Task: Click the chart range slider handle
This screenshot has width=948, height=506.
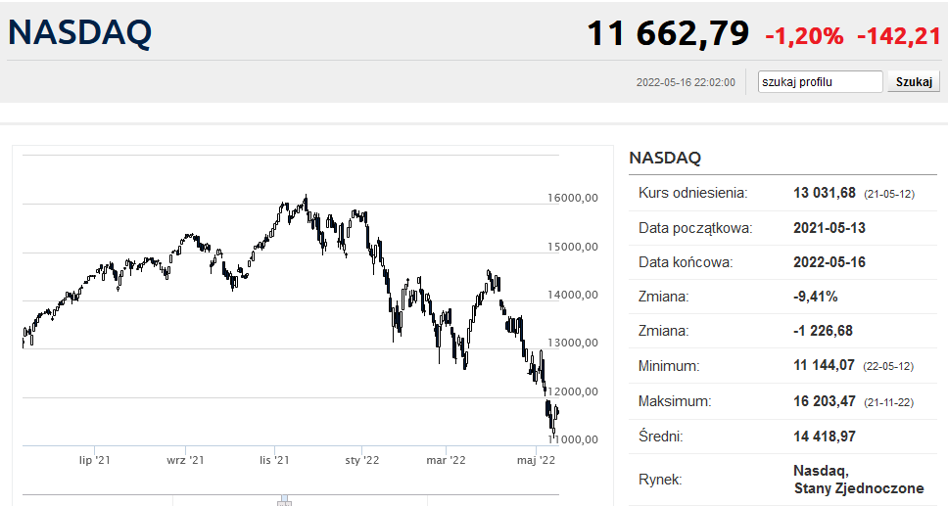Action: click(x=284, y=499)
